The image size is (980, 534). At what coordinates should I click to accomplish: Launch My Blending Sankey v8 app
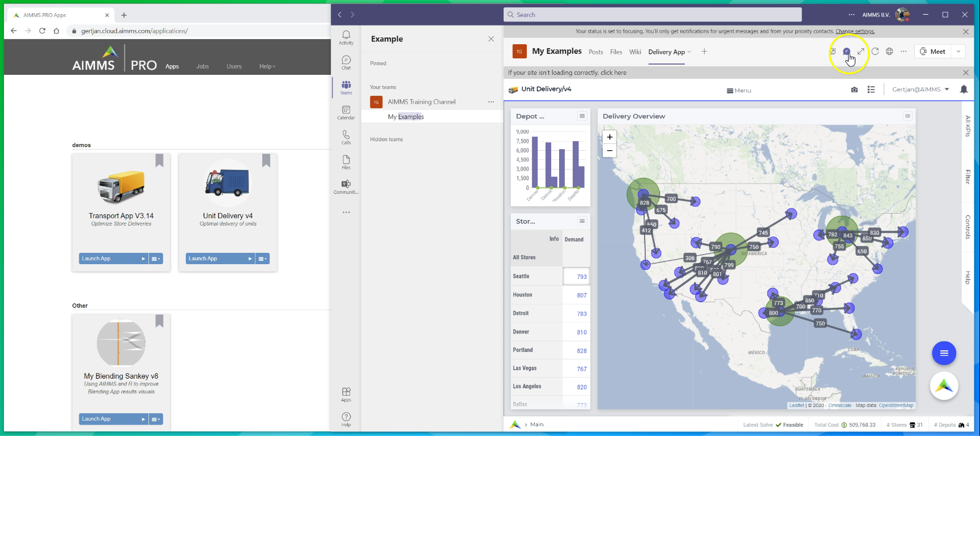113,419
